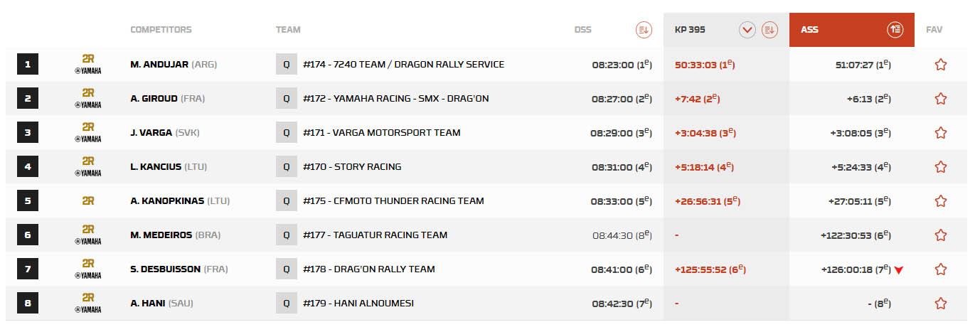The width and height of the screenshot is (980, 327).
Task: Click the ASS column sort icon
Action: coord(895,30)
